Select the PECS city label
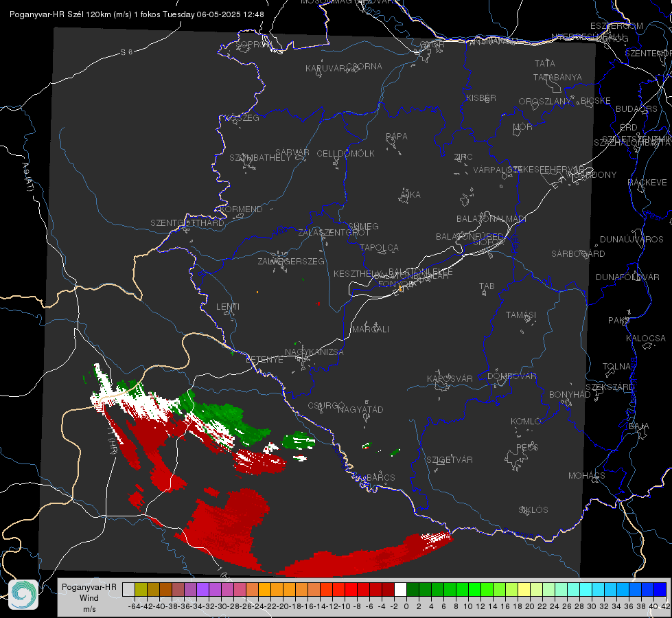The width and height of the screenshot is (672, 618). click(x=526, y=447)
